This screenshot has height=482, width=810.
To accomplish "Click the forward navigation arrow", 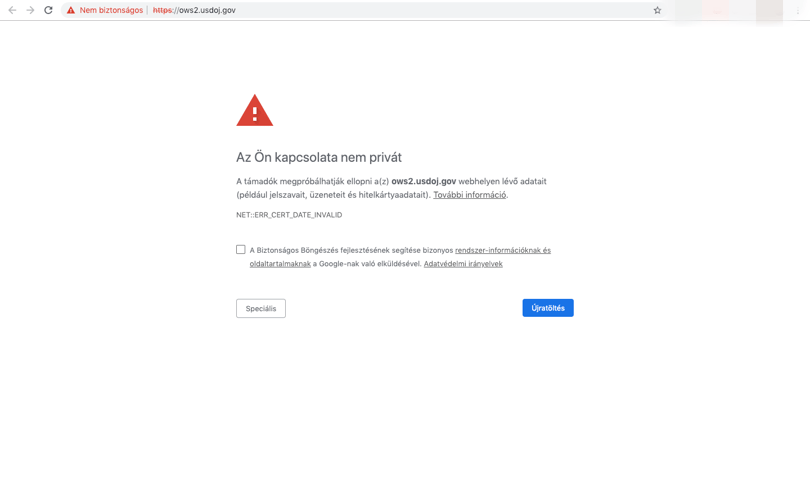I will click(x=30, y=10).
